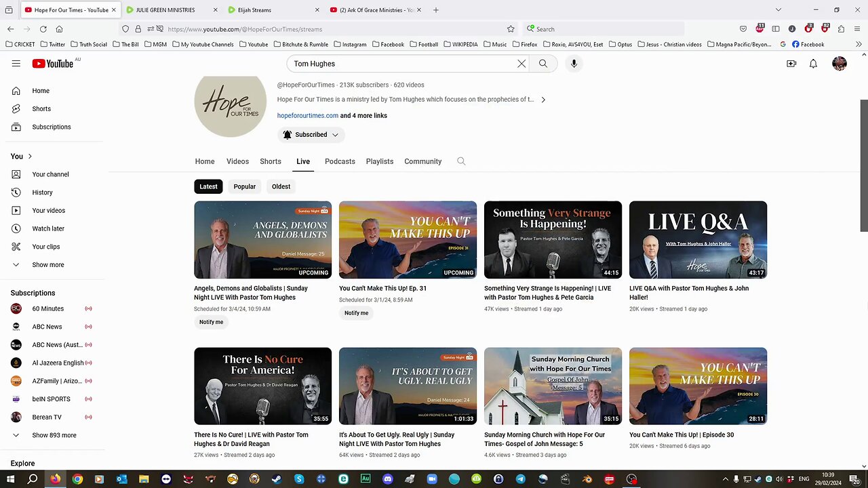Reload the page in Firefox

coord(43,29)
